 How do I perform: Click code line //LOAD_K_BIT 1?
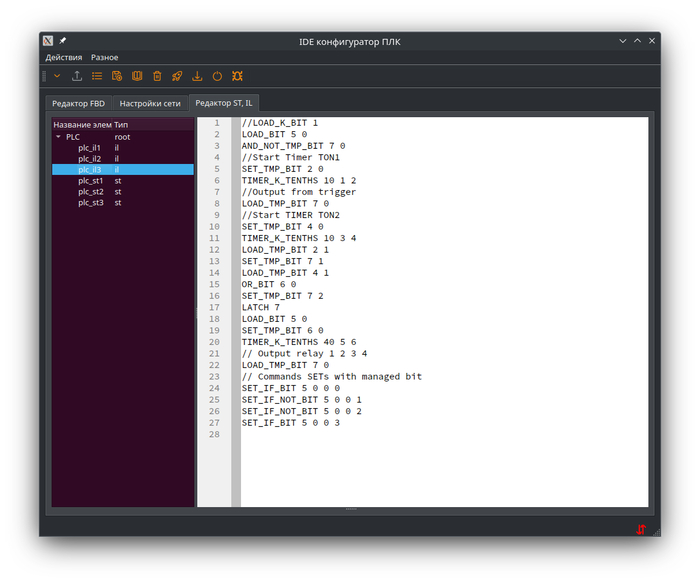coord(279,123)
